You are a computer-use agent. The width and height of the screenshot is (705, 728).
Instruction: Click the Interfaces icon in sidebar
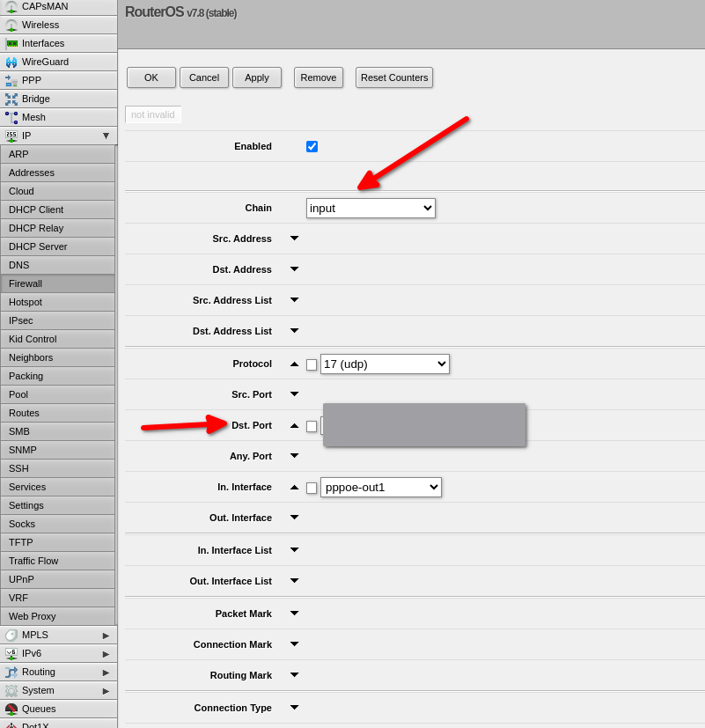click(11, 43)
